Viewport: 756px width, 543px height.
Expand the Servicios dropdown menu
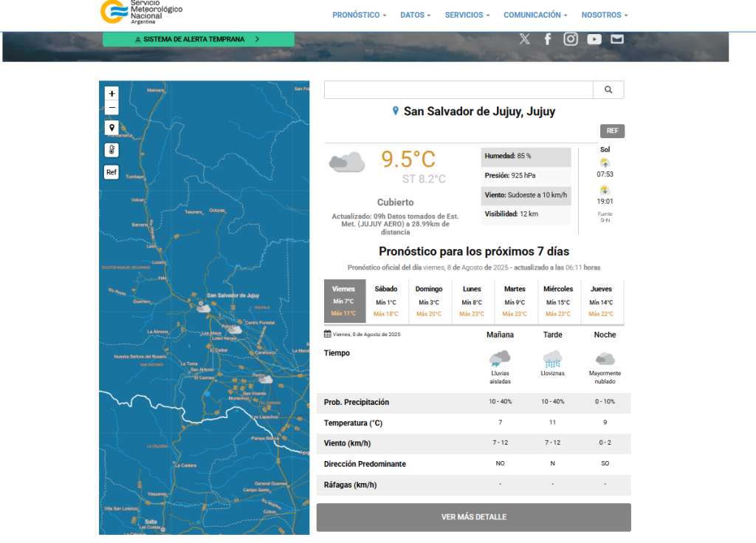[x=467, y=15]
